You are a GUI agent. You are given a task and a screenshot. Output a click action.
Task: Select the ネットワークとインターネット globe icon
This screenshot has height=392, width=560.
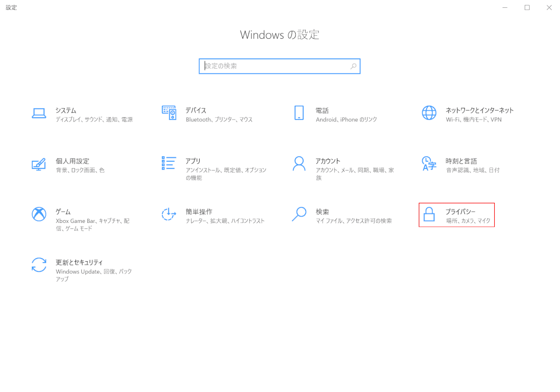point(429,113)
